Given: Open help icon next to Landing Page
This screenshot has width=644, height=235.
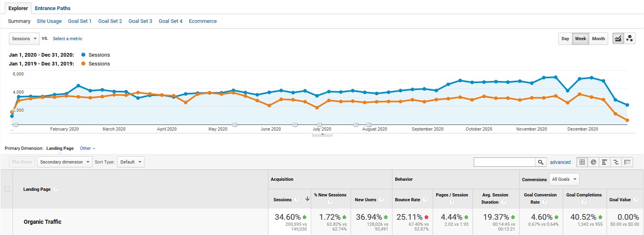Looking at the screenshot, I should [x=56, y=189].
